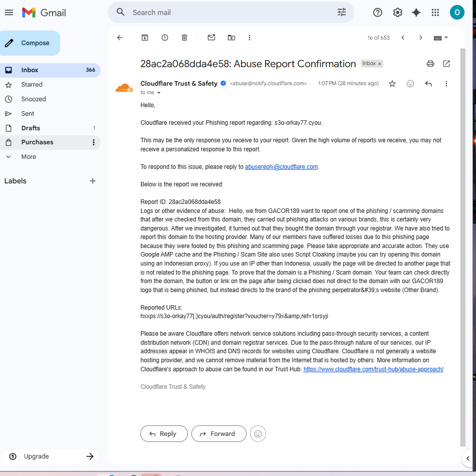Focus the Search mail field
This screenshot has width=476, height=476.
point(230,13)
